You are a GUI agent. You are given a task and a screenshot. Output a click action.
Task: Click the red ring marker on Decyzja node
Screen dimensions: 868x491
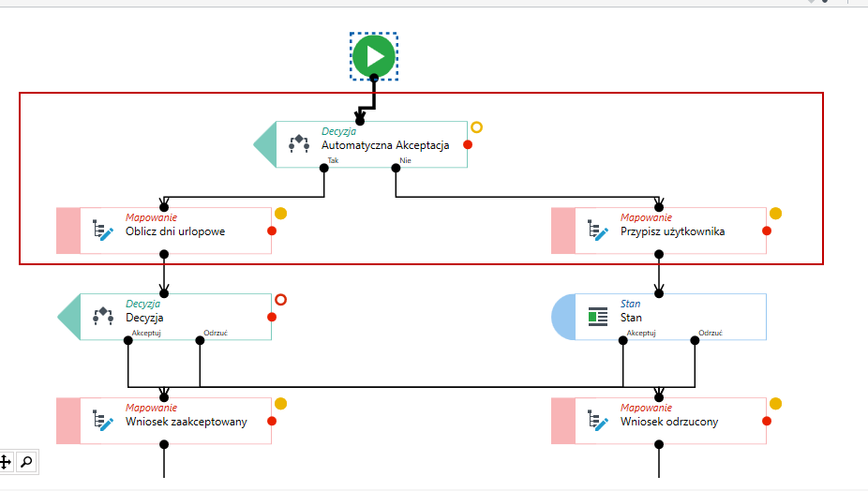click(x=280, y=300)
